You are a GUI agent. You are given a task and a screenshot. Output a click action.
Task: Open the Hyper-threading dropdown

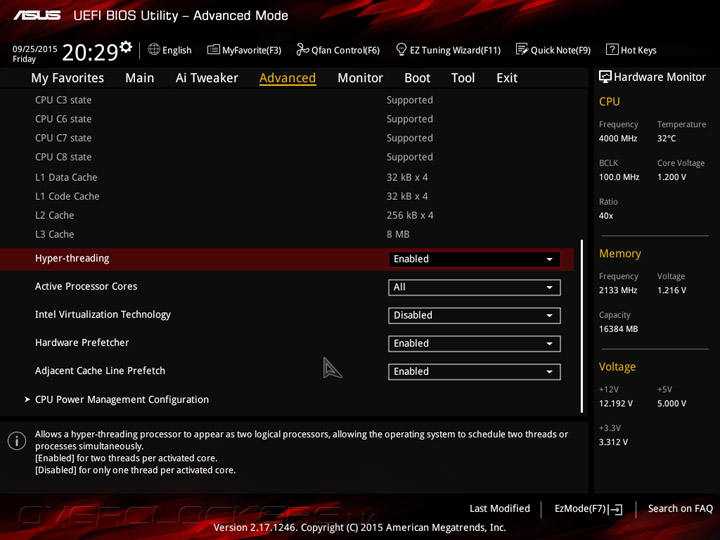tap(474, 259)
